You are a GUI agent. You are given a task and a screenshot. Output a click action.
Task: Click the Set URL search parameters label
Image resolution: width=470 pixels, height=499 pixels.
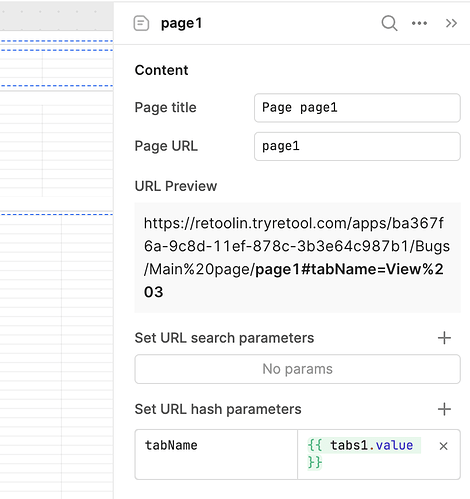224,338
